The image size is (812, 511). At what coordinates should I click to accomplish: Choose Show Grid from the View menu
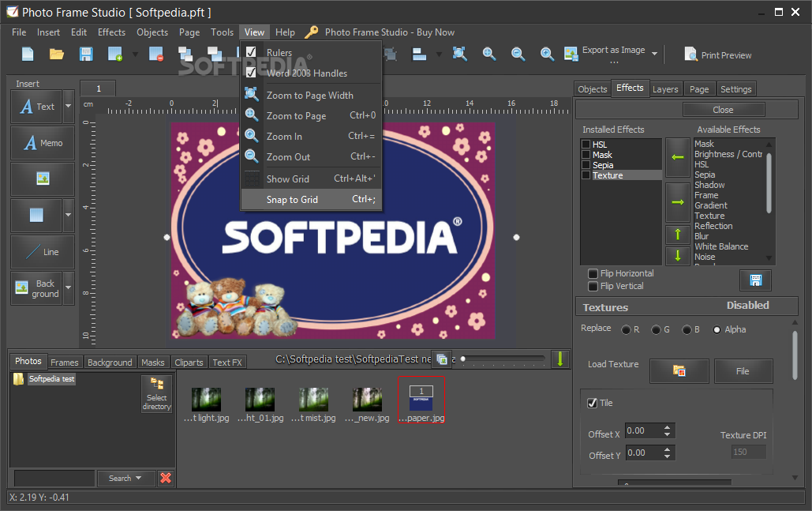(311, 178)
